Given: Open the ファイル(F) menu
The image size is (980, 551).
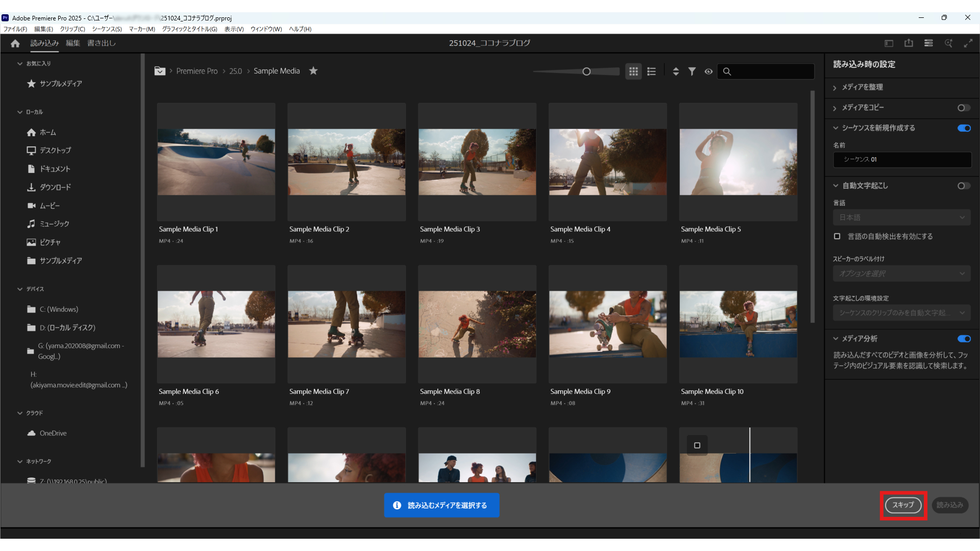Looking at the screenshot, I should pos(15,29).
